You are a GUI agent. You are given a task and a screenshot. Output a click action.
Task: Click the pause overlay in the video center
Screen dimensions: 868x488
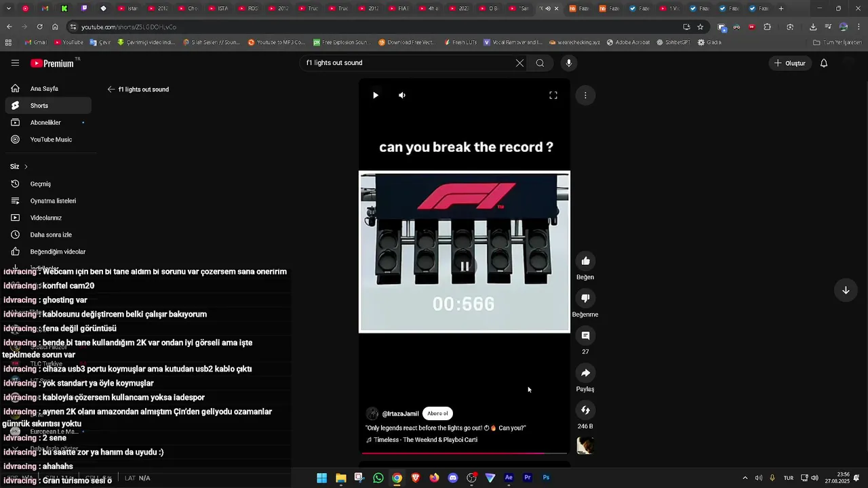pos(465,266)
